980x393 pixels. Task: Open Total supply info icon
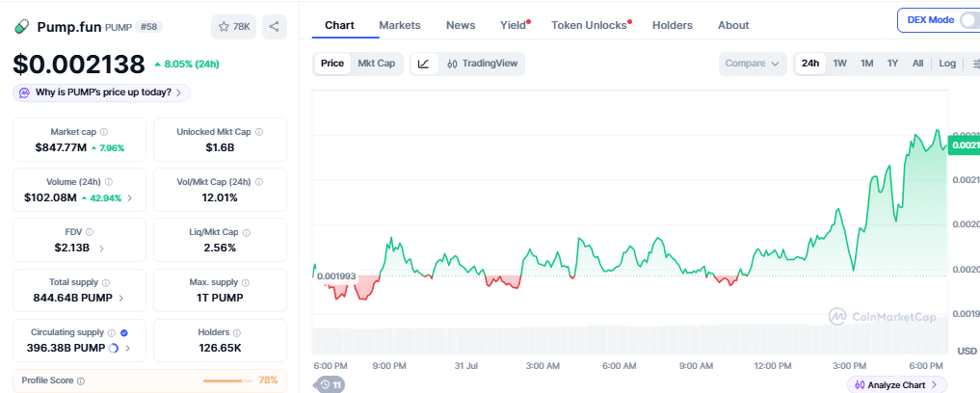pyautogui.click(x=106, y=282)
